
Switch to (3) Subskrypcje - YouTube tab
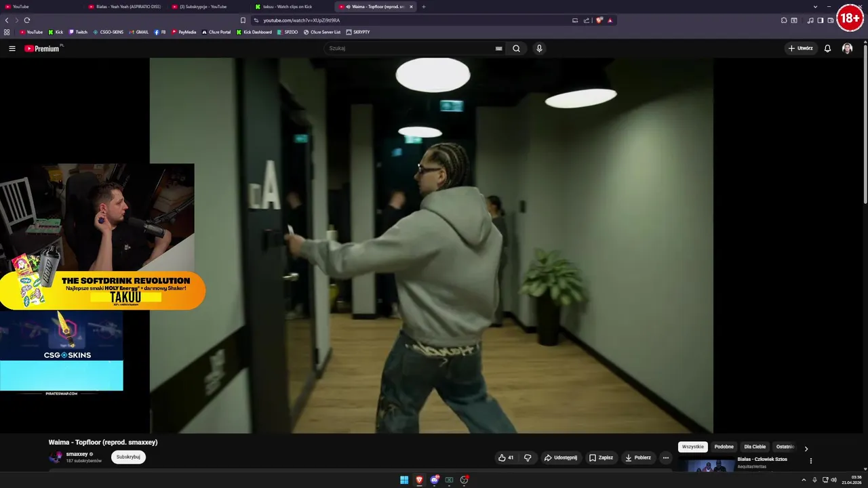pyautogui.click(x=209, y=7)
